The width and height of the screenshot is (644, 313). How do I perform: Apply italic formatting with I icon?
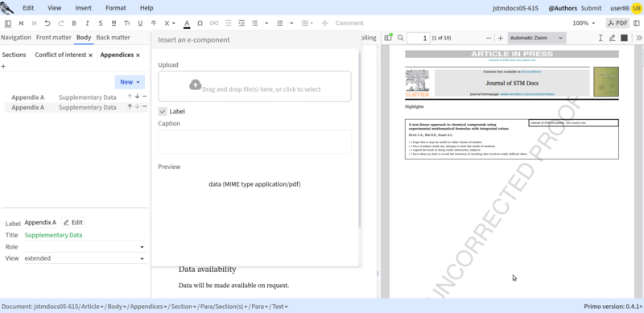(87, 23)
